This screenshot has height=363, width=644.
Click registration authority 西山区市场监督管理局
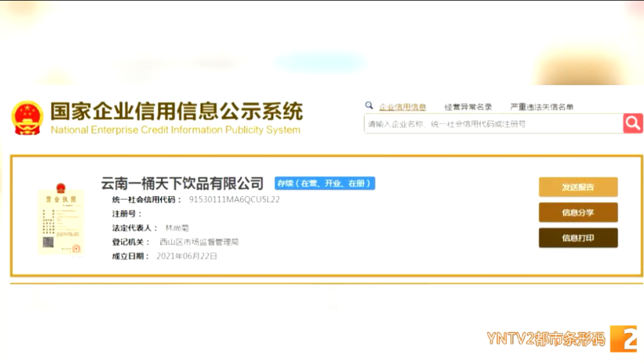pos(199,242)
